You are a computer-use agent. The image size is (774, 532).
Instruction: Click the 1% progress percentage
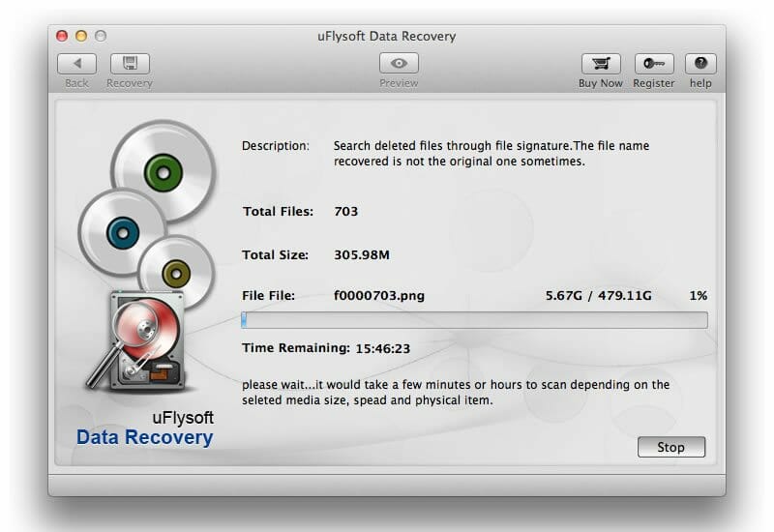[x=698, y=295]
